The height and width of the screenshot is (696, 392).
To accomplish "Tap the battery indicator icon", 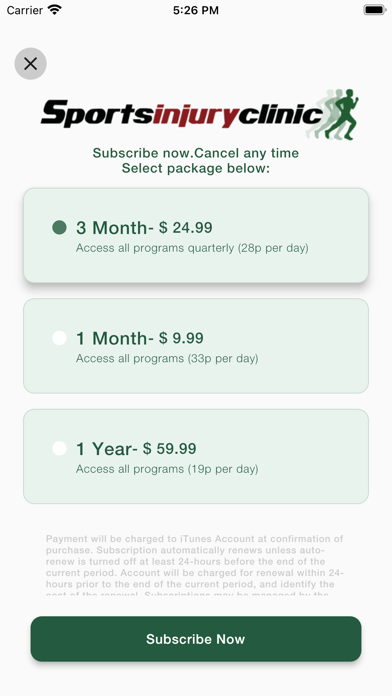I will [x=375, y=10].
